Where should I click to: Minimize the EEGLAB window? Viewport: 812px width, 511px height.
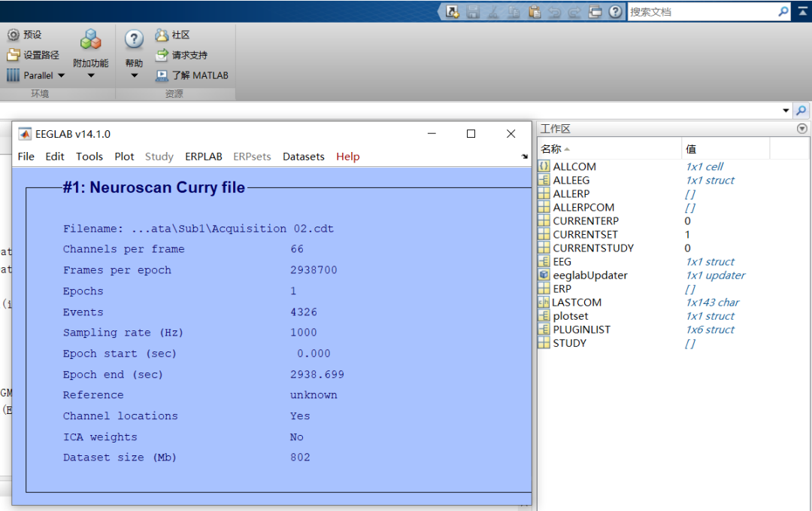[432, 134]
